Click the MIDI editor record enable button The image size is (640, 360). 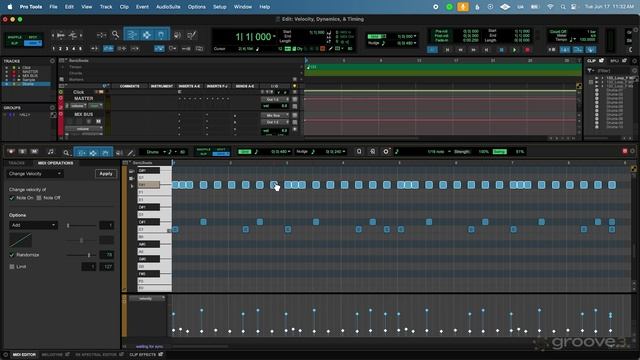tap(11, 152)
